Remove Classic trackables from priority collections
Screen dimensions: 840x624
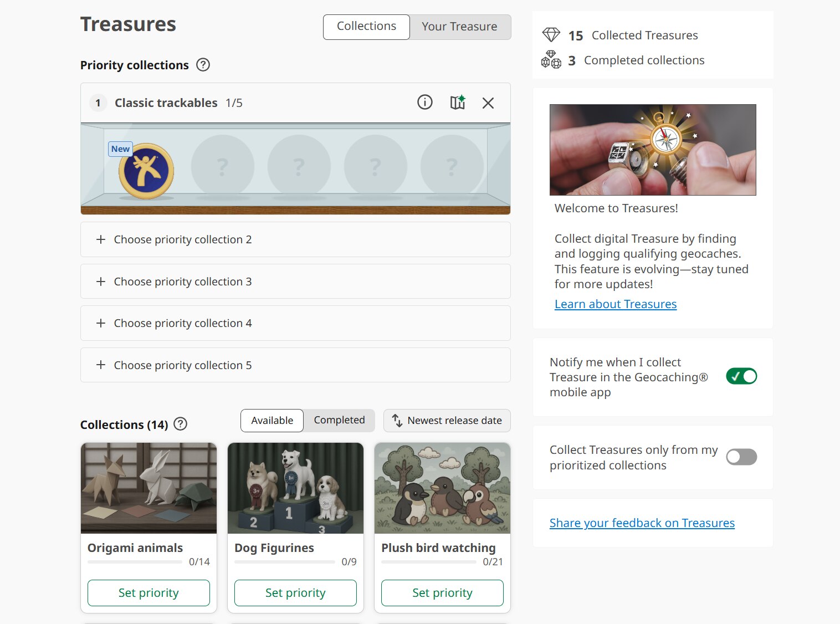click(488, 103)
